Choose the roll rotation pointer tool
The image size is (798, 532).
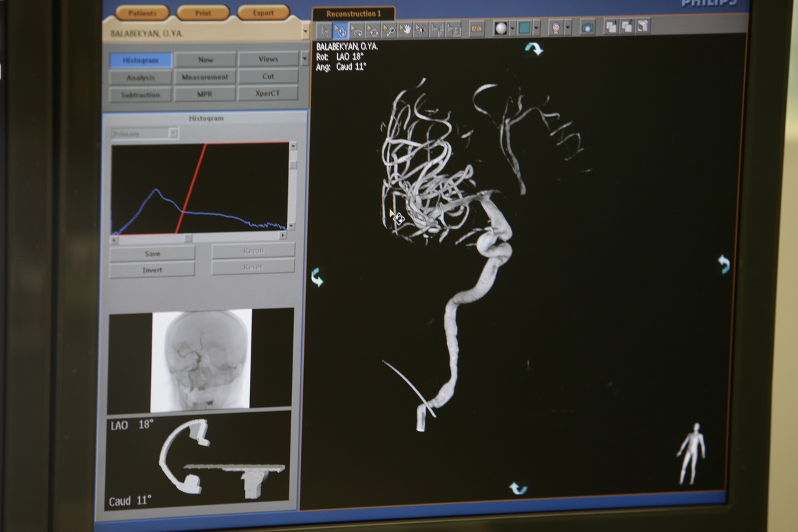click(356, 31)
